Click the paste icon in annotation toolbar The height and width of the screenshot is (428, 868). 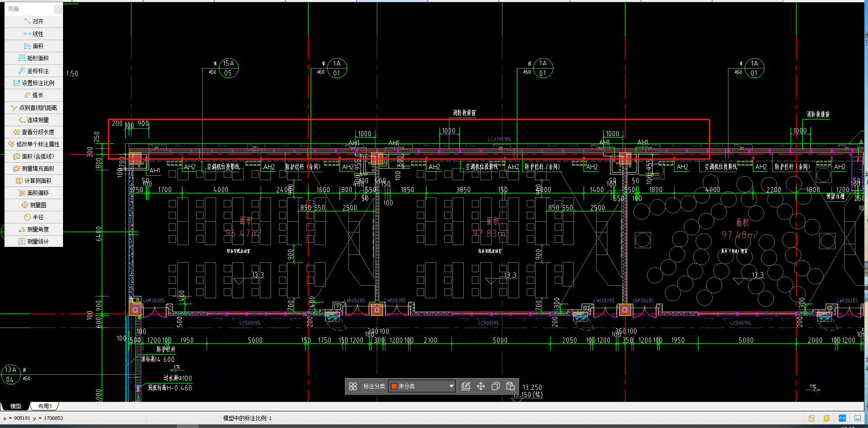point(511,386)
